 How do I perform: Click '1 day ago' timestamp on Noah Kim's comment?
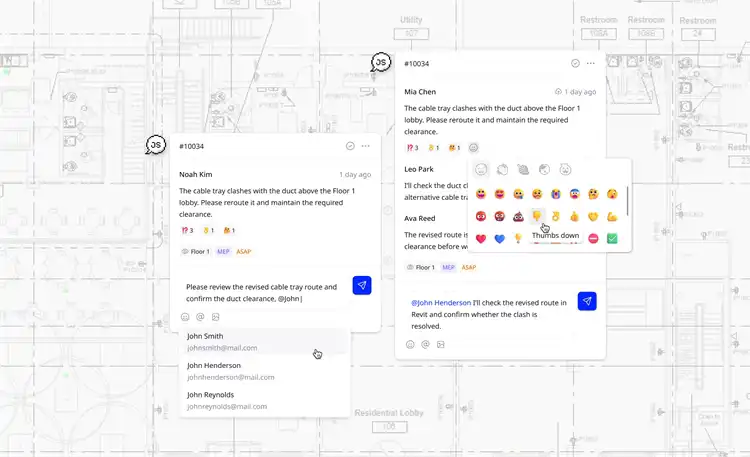[x=355, y=175]
